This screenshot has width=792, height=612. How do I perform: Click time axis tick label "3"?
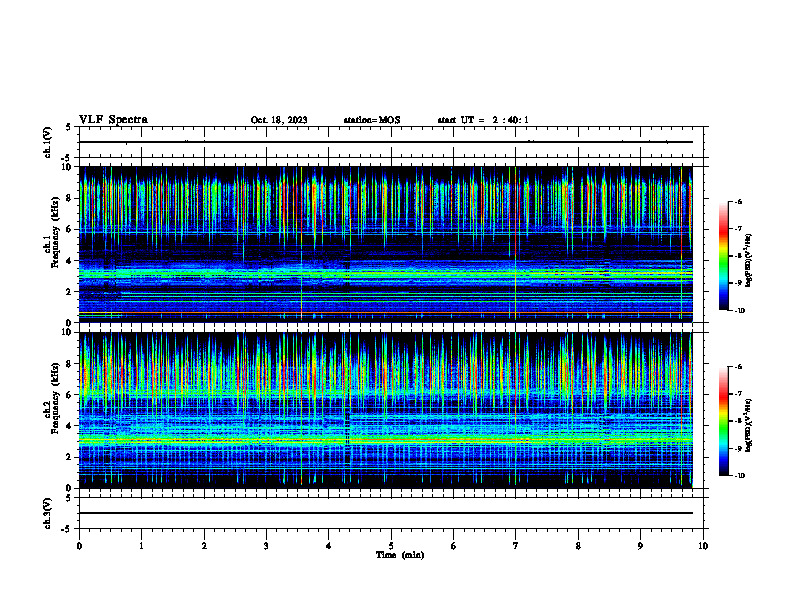tap(266, 546)
